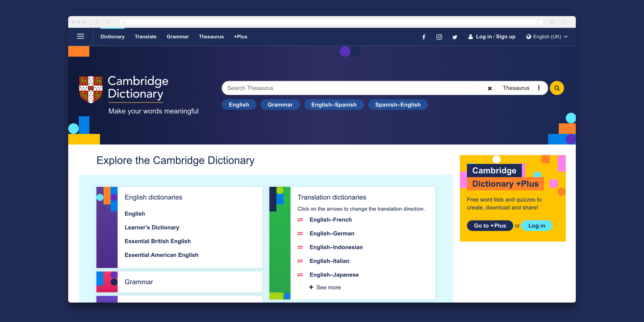Swap English–French translation direction

click(300, 220)
